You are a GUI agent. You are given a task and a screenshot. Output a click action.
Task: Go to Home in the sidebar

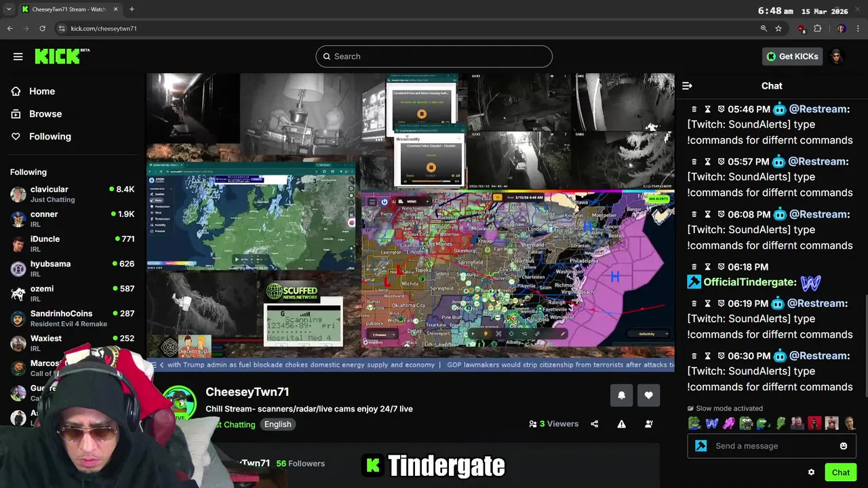coord(42,91)
